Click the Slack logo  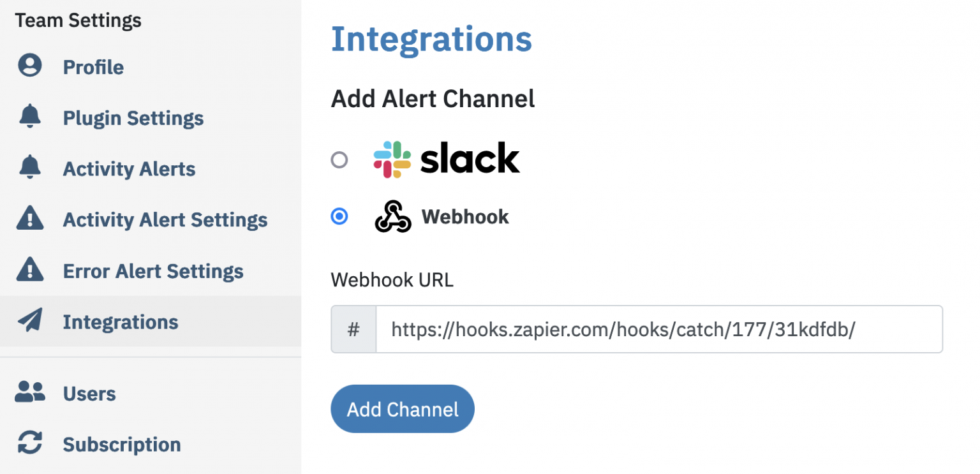[447, 157]
